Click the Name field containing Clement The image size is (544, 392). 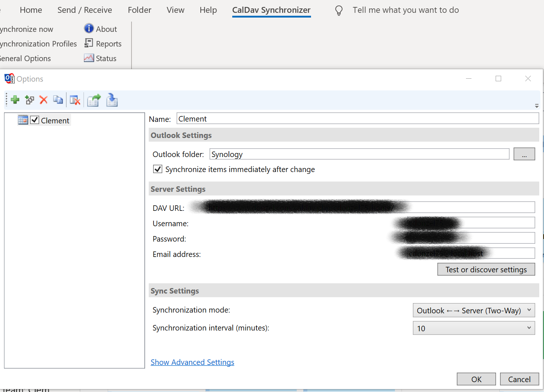coord(358,119)
